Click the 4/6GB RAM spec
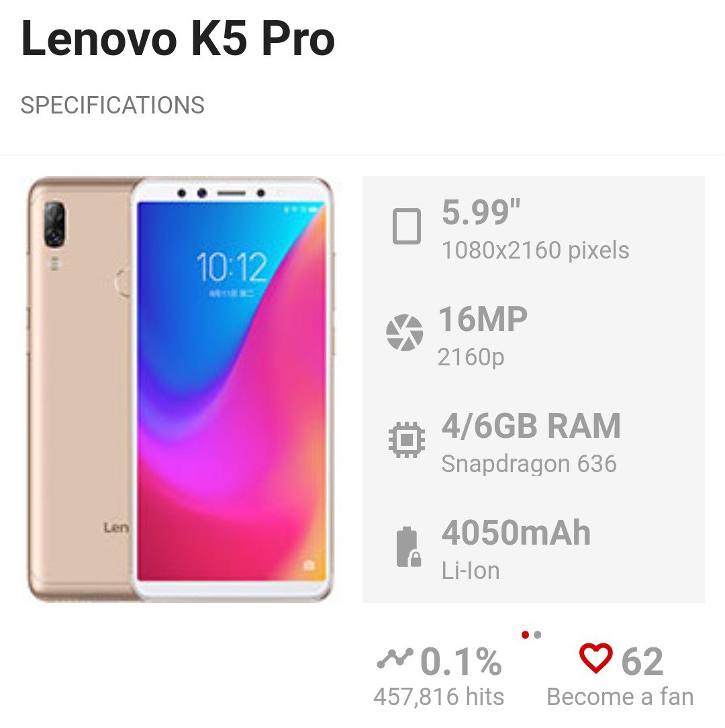Image resolution: width=725 pixels, height=728 pixels. tap(531, 426)
